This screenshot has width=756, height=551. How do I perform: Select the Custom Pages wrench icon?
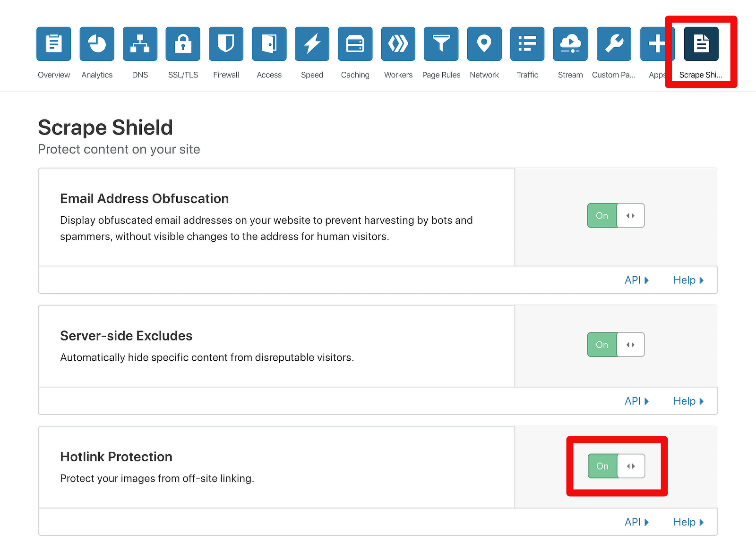point(613,44)
